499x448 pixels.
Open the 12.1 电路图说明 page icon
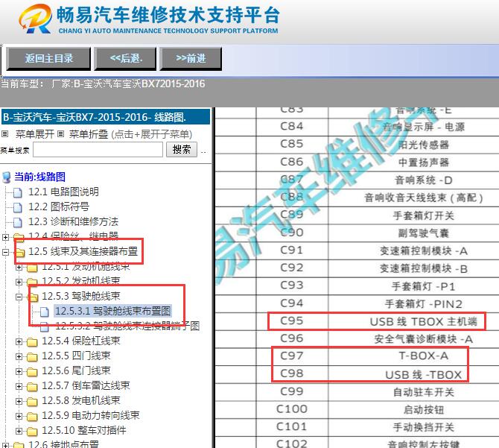click(18, 192)
